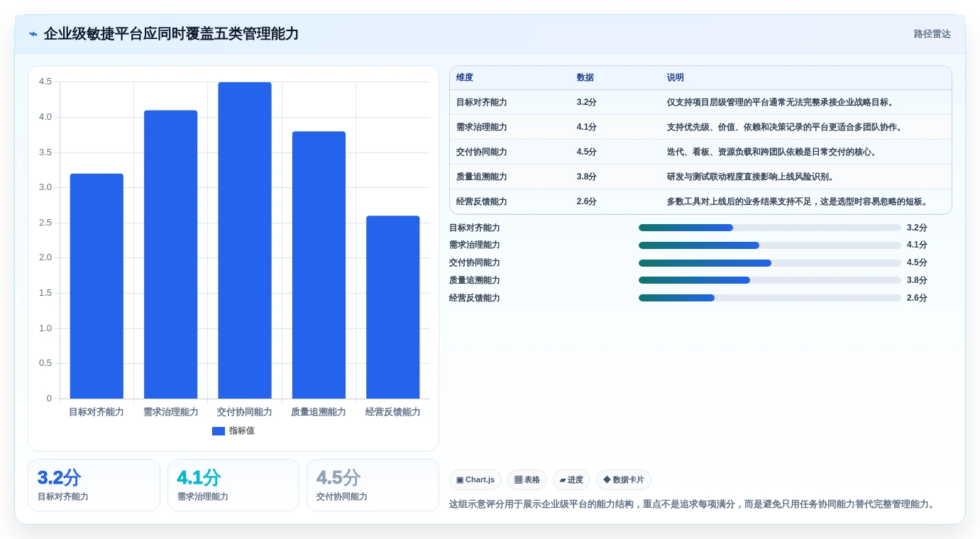Click description starting 仅支持项目层级管理
The height and width of the screenshot is (539, 980).
[781, 102]
